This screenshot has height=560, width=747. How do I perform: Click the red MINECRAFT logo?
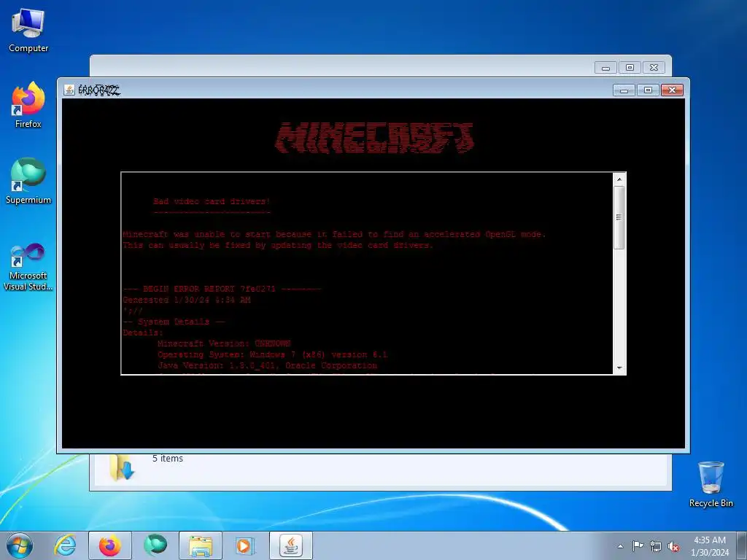point(374,138)
